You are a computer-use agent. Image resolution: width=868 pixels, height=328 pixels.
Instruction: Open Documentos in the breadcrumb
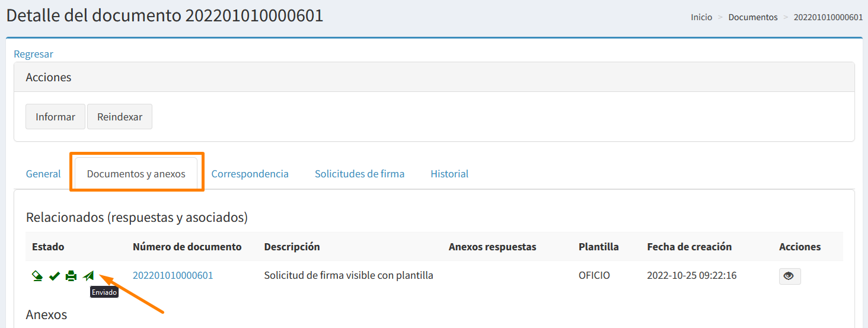[753, 17]
